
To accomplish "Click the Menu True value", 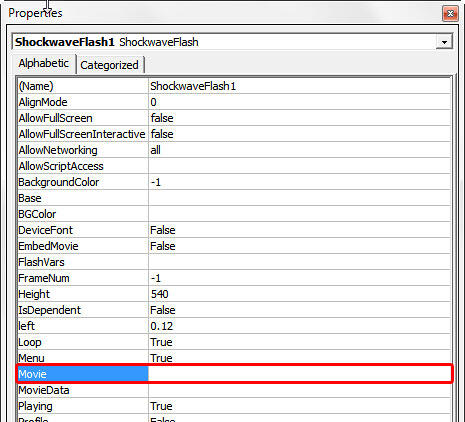I will pyautogui.click(x=299, y=358).
